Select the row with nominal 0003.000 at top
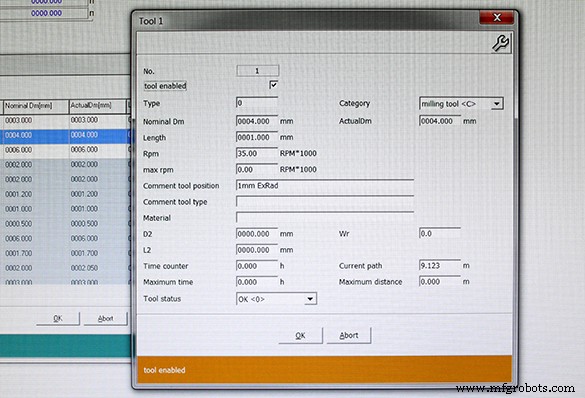 pyautogui.click(x=65, y=120)
